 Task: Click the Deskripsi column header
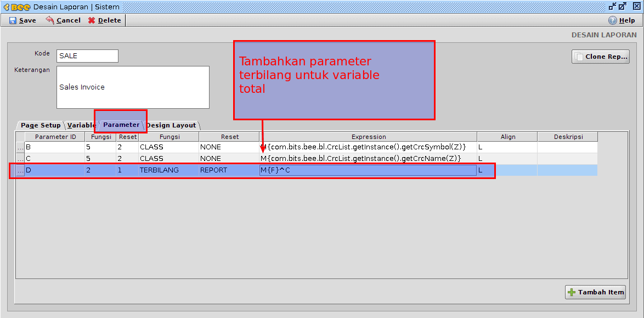coord(568,137)
